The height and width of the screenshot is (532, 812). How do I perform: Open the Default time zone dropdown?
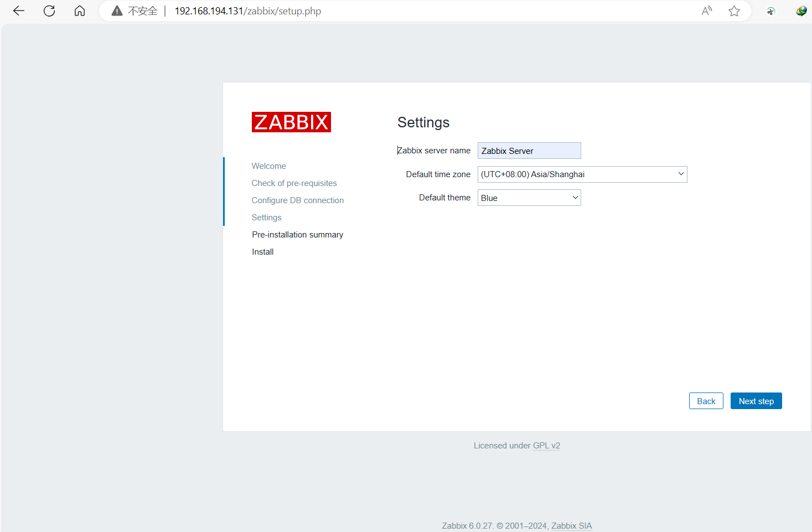click(x=582, y=174)
